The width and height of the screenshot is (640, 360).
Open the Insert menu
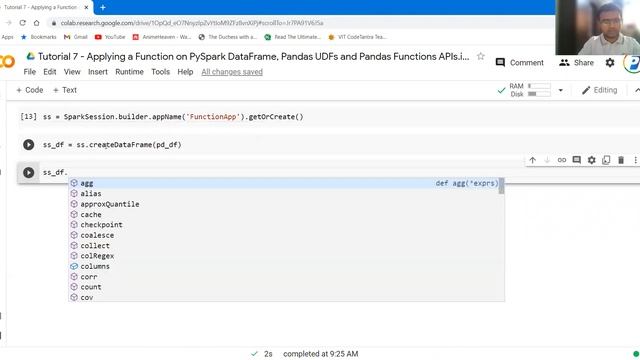click(x=98, y=72)
